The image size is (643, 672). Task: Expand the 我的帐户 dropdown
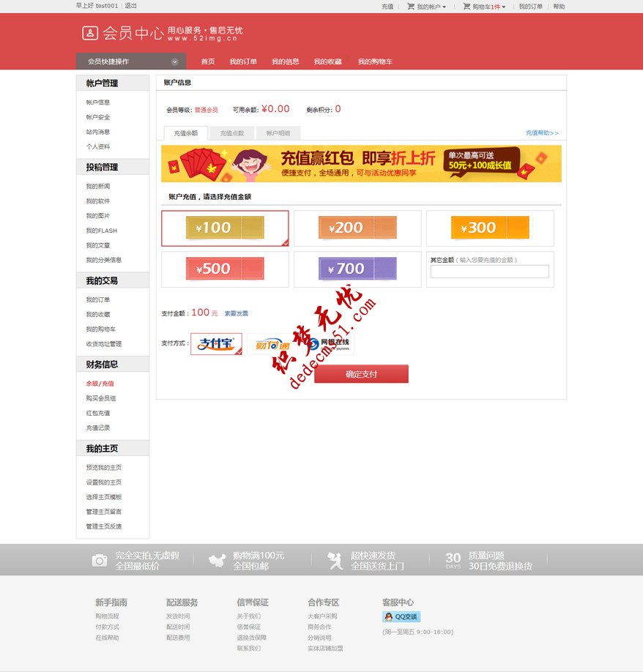tap(429, 6)
